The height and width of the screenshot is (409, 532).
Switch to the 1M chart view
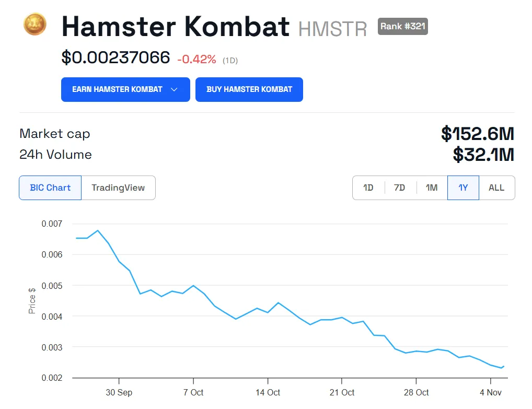[432, 188]
